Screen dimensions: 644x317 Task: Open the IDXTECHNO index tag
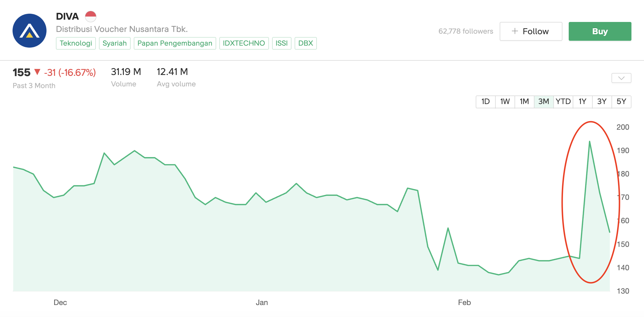[244, 43]
